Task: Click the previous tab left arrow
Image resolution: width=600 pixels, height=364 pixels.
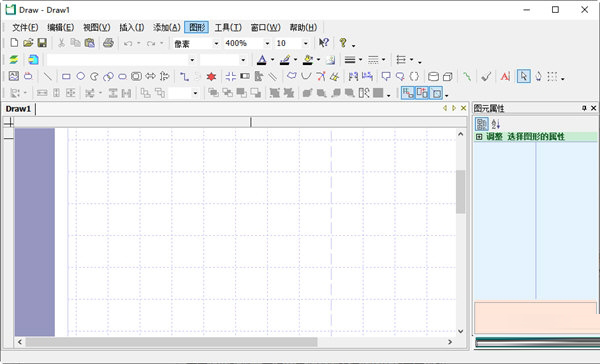Action: tap(445, 108)
